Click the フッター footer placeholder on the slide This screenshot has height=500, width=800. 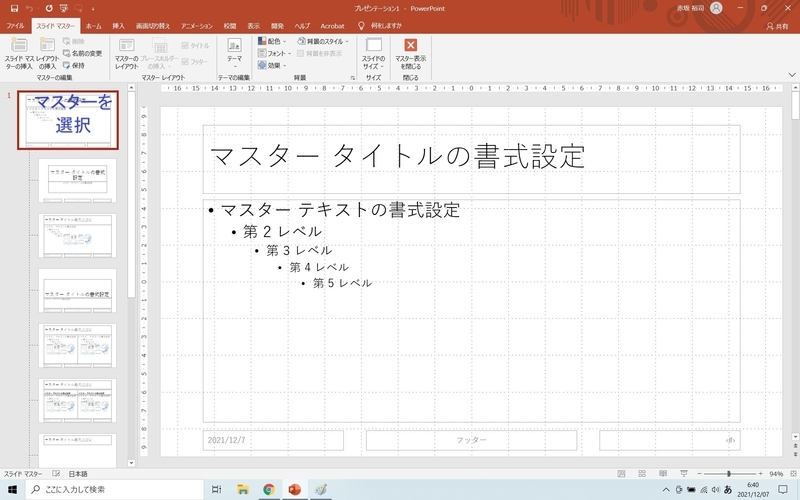pos(471,440)
